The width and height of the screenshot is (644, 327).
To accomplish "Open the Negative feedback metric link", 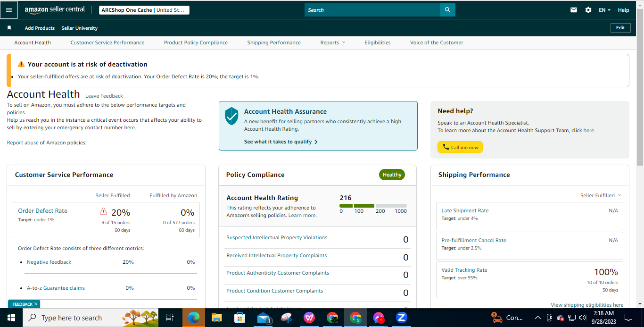I will coord(49,262).
